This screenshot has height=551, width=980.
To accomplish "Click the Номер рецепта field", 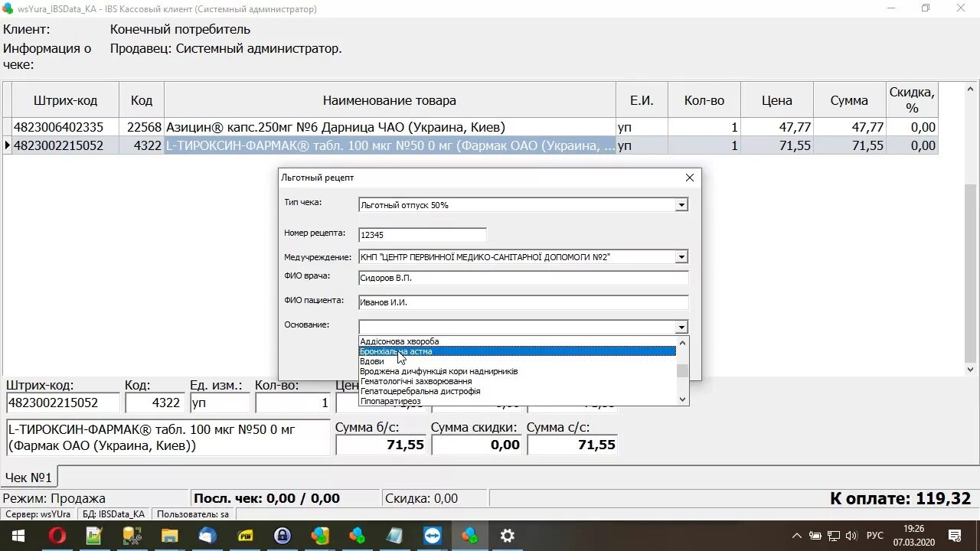I will point(422,235).
